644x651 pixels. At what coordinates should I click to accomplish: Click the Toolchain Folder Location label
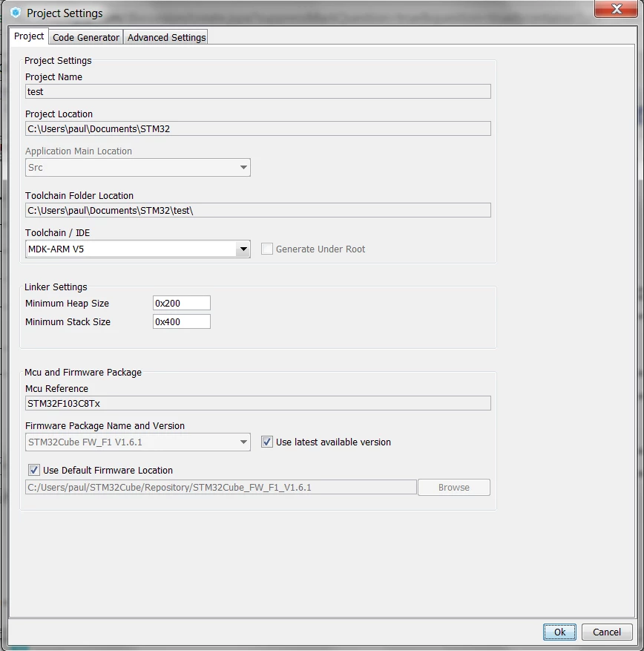tap(79, 195)
